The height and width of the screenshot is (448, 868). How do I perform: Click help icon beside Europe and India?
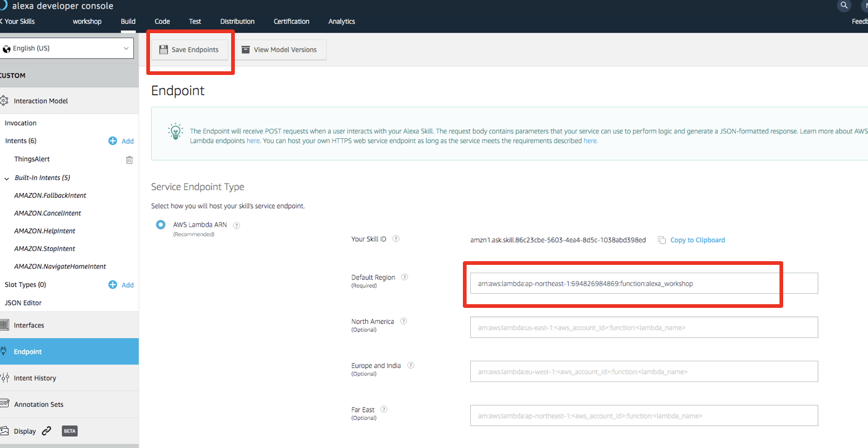[x=411, y=365]
